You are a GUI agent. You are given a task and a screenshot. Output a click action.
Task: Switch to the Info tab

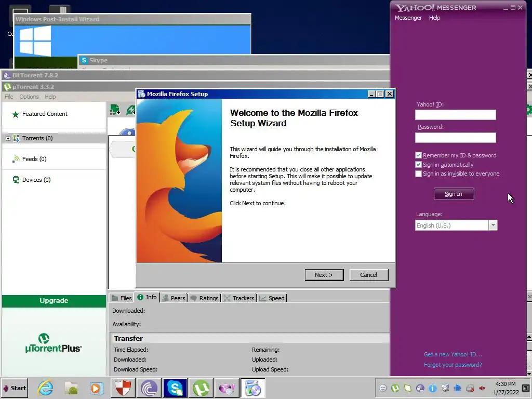click(x=147, y=298)
